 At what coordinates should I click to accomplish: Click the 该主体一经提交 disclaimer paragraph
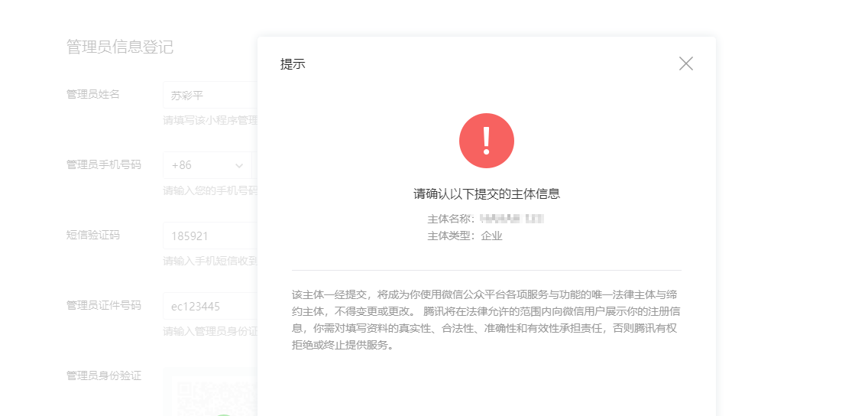[485, 320]
